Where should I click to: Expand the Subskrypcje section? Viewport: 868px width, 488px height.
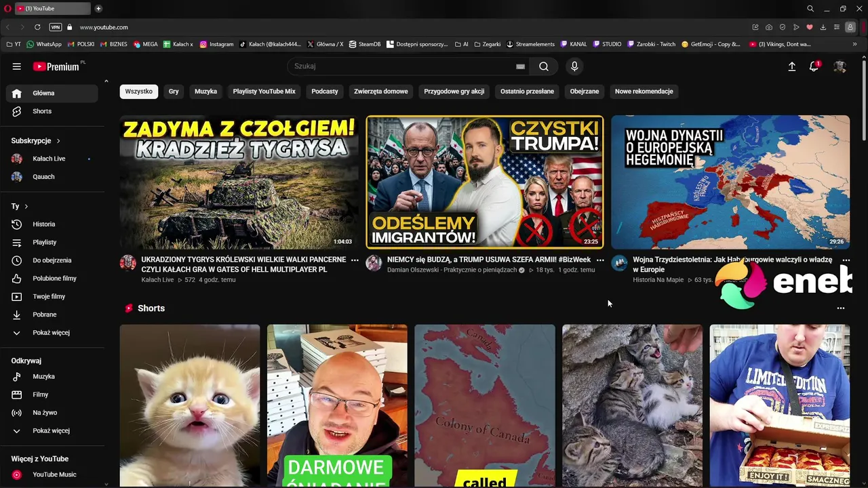tap(36, 141)
